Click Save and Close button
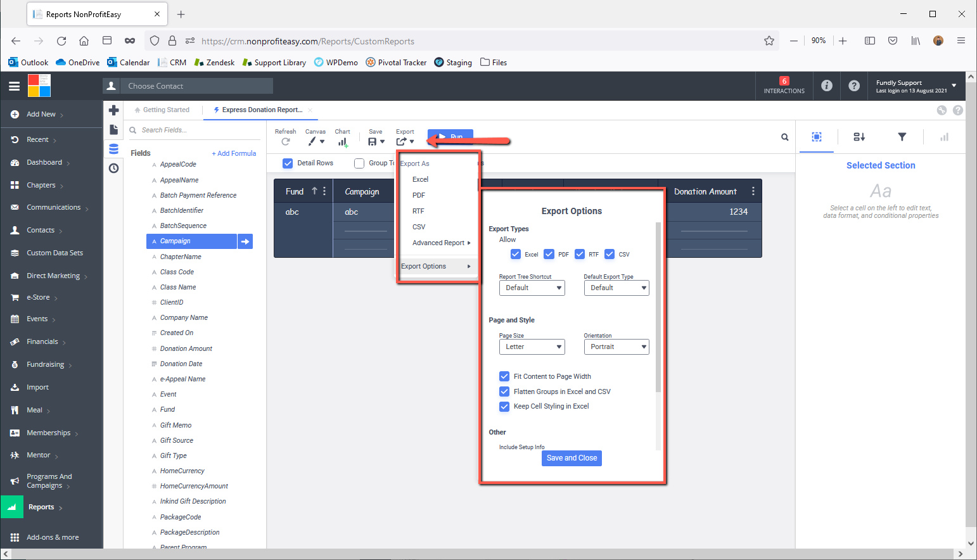This screenshot has height=560, width=977. pos(572,459)
